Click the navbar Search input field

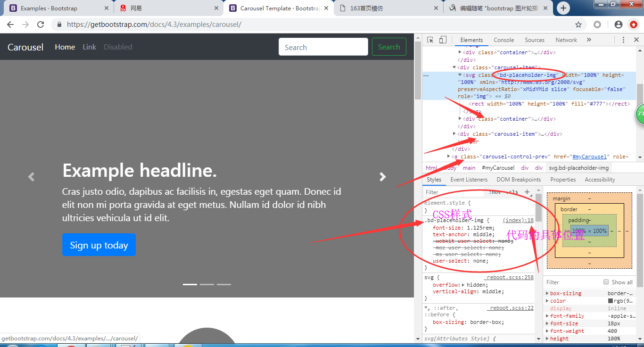pos(323,47)
